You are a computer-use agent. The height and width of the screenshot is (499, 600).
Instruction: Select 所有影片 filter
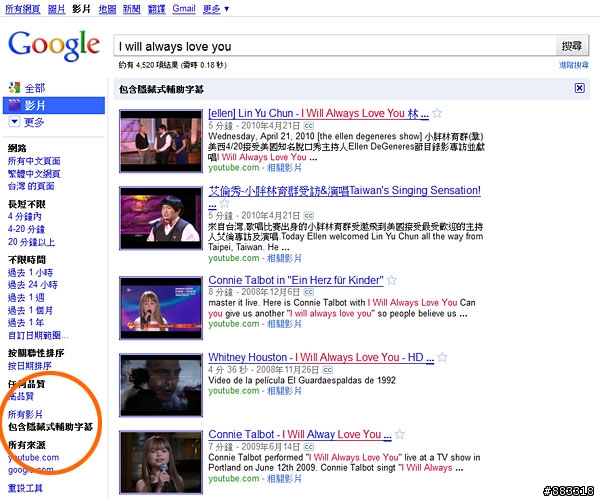25,414
